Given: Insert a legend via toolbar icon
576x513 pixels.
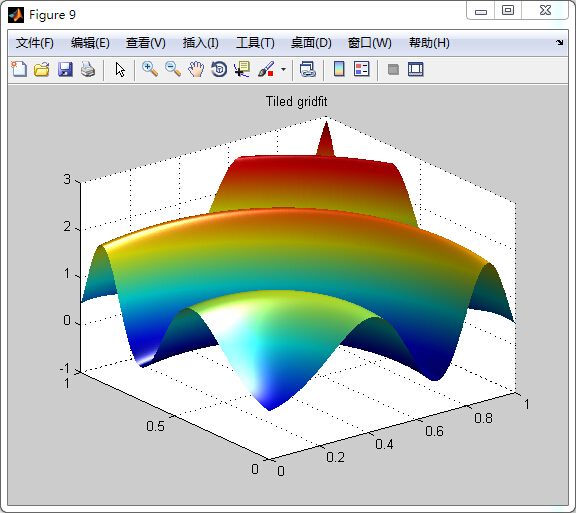Looking at the screenshot, I should (x=362, y=69).
